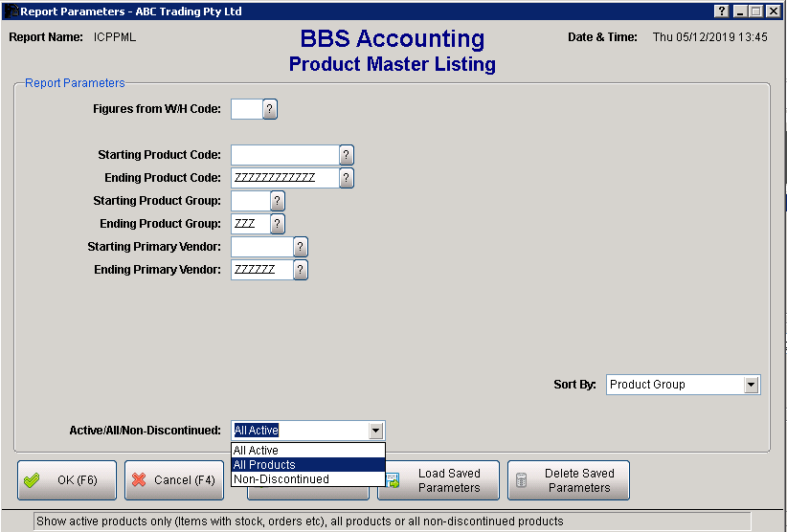
Task: Focus the Ending Primary Vendor text field
Action: click(261, 270)
